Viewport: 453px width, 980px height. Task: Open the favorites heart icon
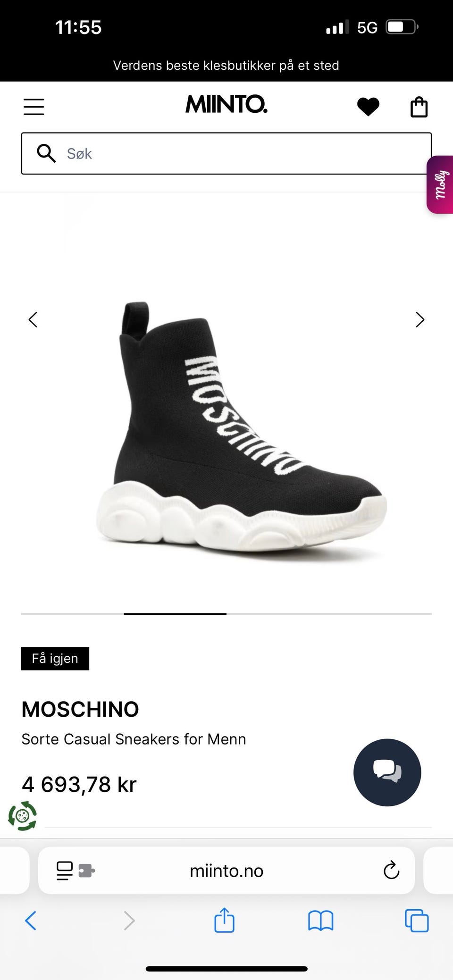368,107
